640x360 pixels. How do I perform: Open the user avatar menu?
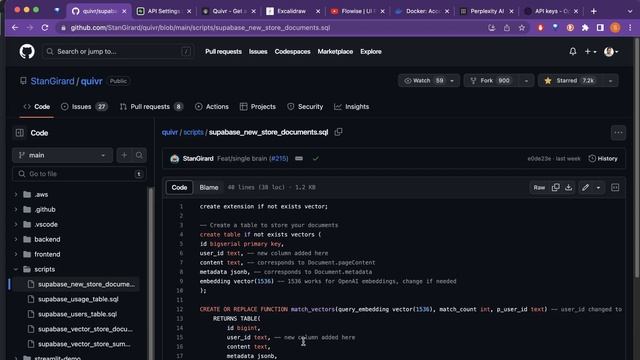(x=611, y=52)
